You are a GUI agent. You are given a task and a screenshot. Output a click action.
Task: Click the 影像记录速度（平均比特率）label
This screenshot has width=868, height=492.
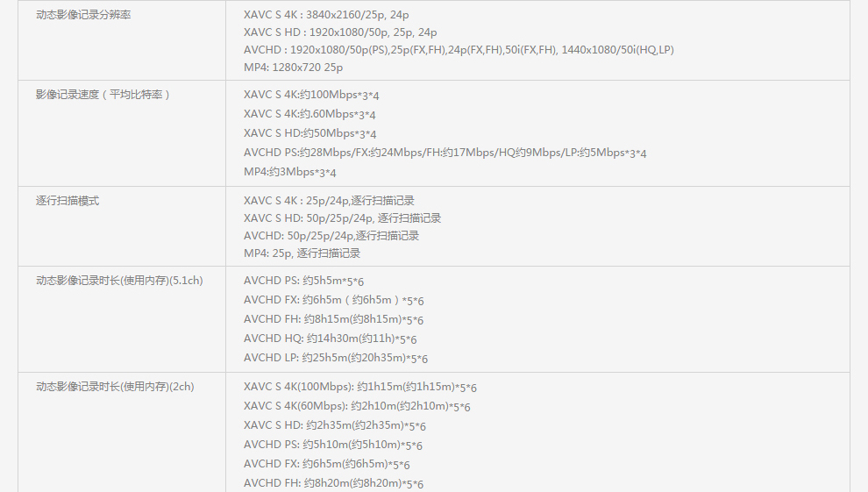pyautogui.click(x=103, y=95)
